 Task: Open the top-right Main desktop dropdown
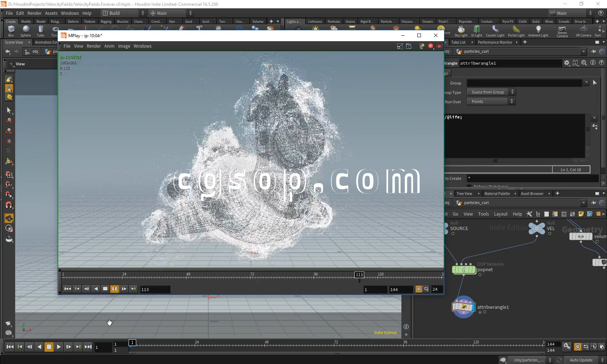pos(571,13)
